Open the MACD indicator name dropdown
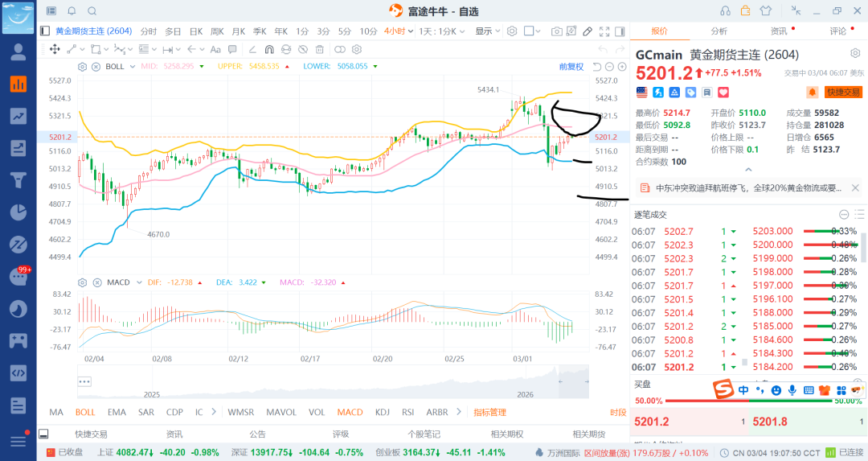 pos(125,282)
